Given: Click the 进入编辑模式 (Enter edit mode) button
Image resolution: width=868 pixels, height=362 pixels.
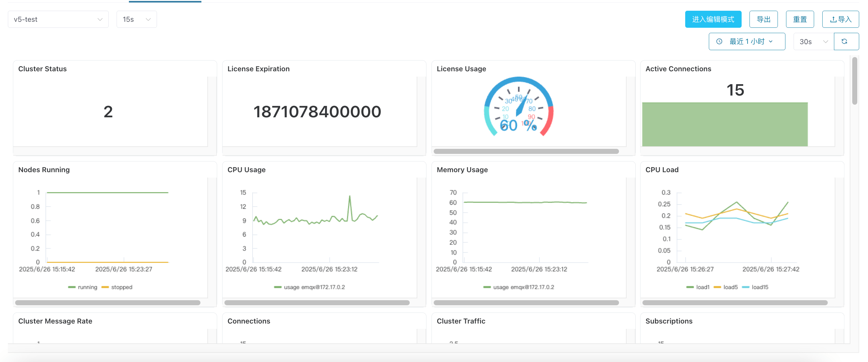Looking at the screenshot, I should click(x=713, y=20).
